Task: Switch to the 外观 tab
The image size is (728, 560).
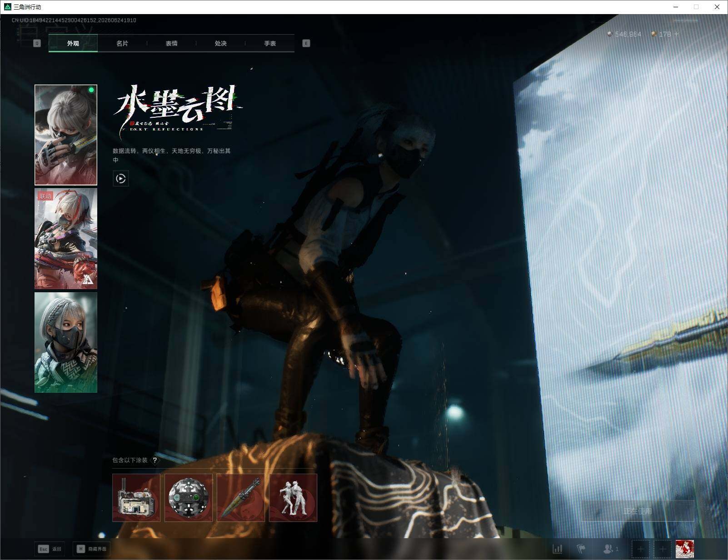Action: tap(73, 43)
